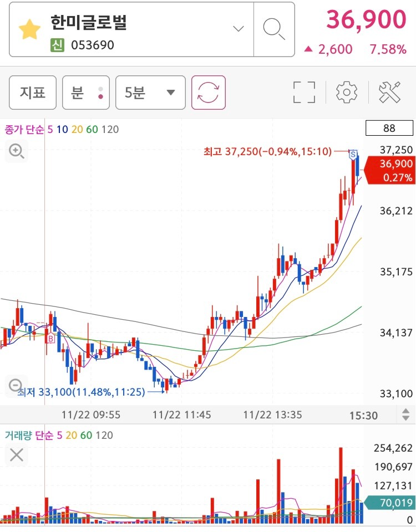Select the 10-period moving average legend
The height and width of the screenshot is (532, 416).
coord(62,129)
